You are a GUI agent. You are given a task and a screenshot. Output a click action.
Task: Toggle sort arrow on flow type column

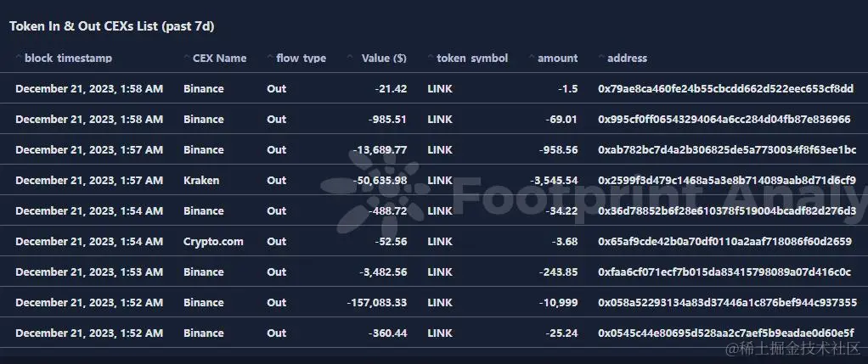[270, 57]
